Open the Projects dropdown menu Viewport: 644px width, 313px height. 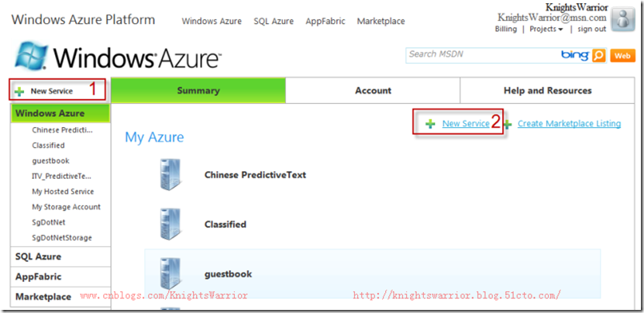pyautogui.click(x=546, y=29)
